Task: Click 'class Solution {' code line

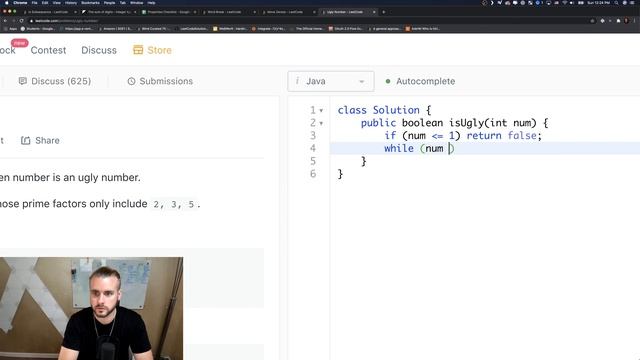Action: click(x=384, y=110)
